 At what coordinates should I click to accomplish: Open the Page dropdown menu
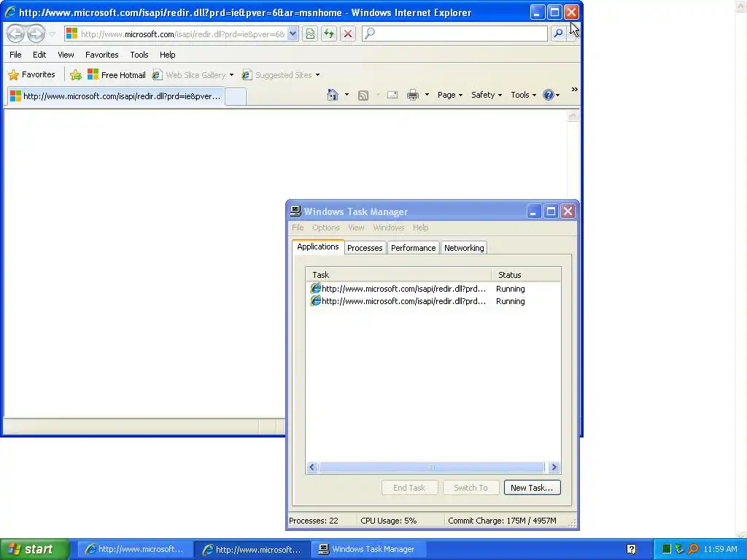tap(449, 95)
